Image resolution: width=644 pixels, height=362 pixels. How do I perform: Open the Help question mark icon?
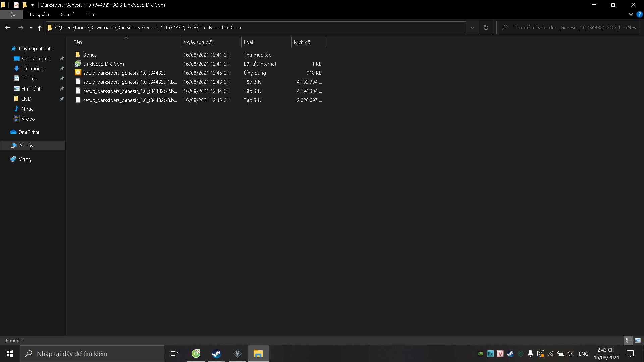640,14
